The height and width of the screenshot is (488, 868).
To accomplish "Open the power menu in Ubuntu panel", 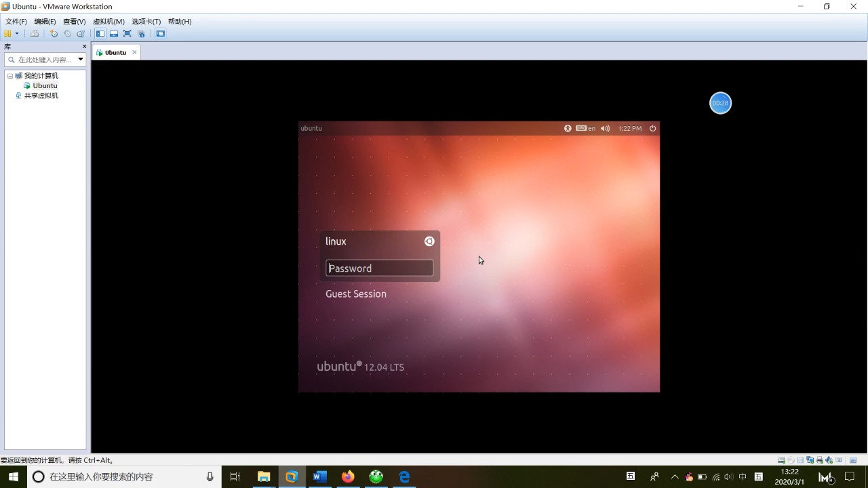I will [653, 128].
